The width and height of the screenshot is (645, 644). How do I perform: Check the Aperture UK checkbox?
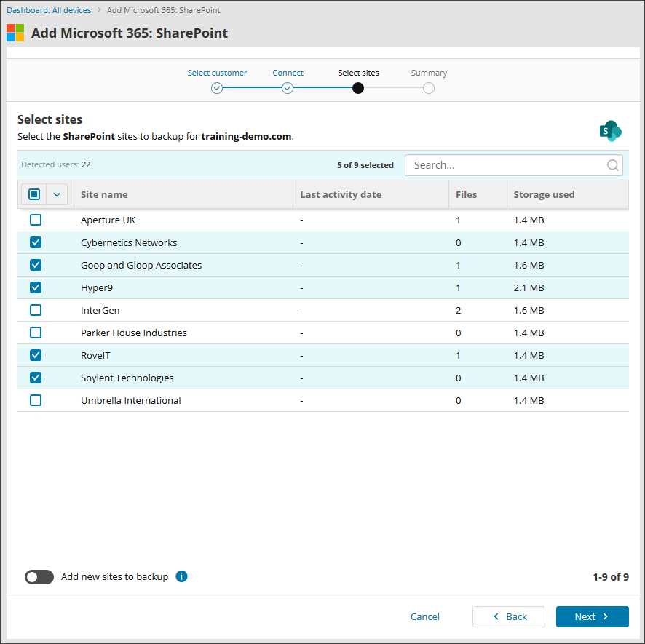[x=36, y=220]
